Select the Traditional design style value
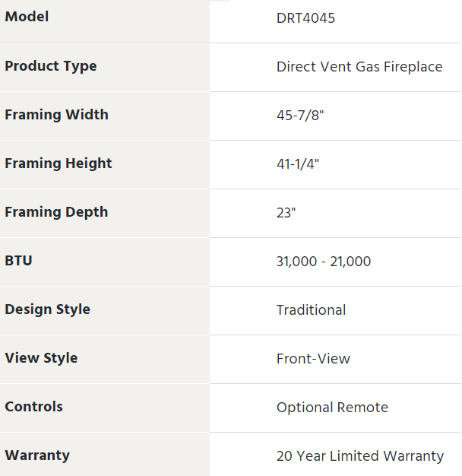 [311, 310]
